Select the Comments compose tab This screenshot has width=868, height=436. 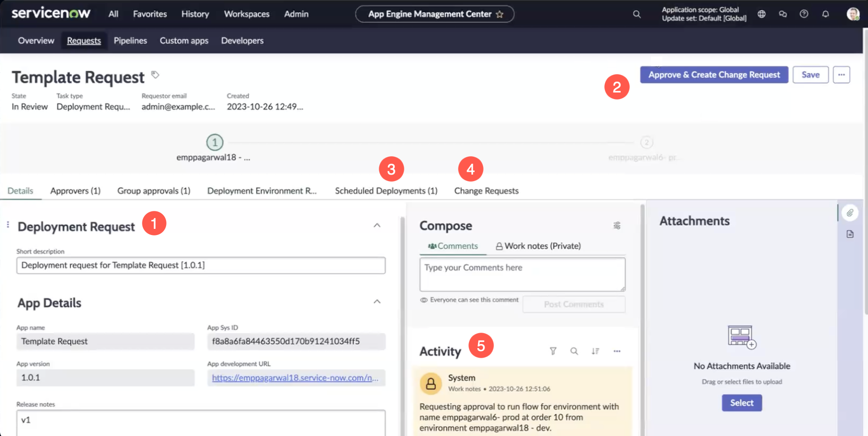(453, 246)
